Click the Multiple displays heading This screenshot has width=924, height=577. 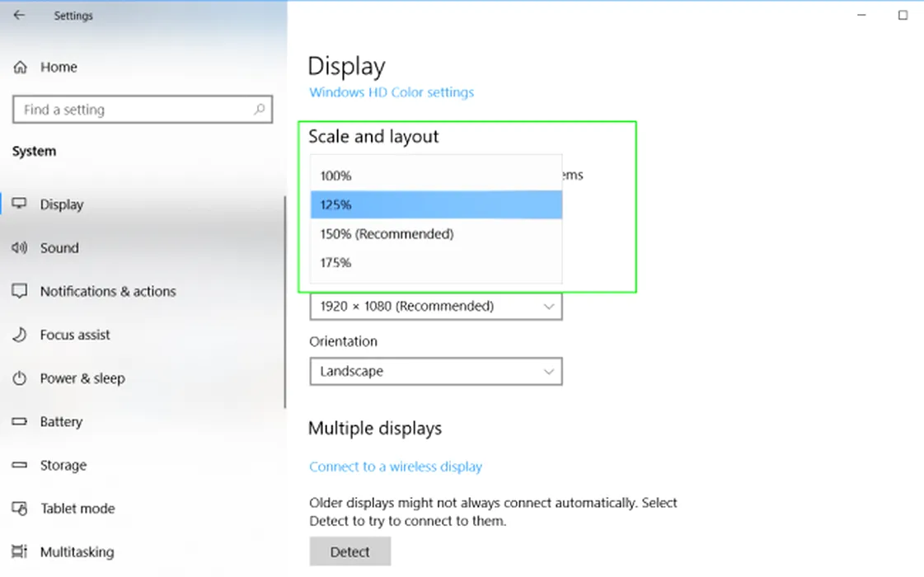pyautogui.click(x=375, y=429)
